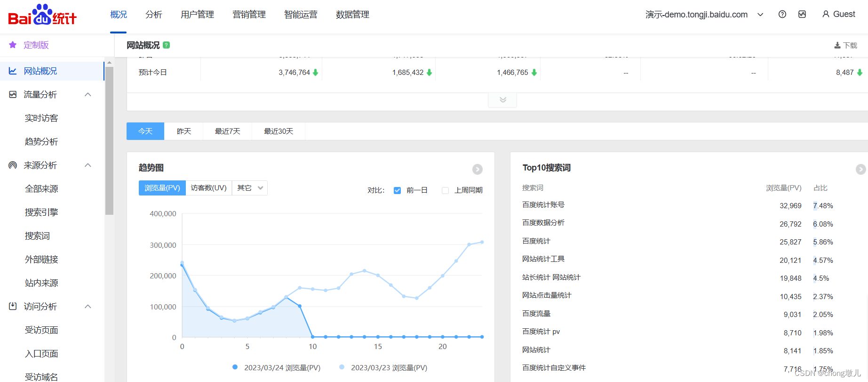Open the Top10搜索词 panel arrow icon
The width and height of the screenshot is (868, 382).
[860, 169]
